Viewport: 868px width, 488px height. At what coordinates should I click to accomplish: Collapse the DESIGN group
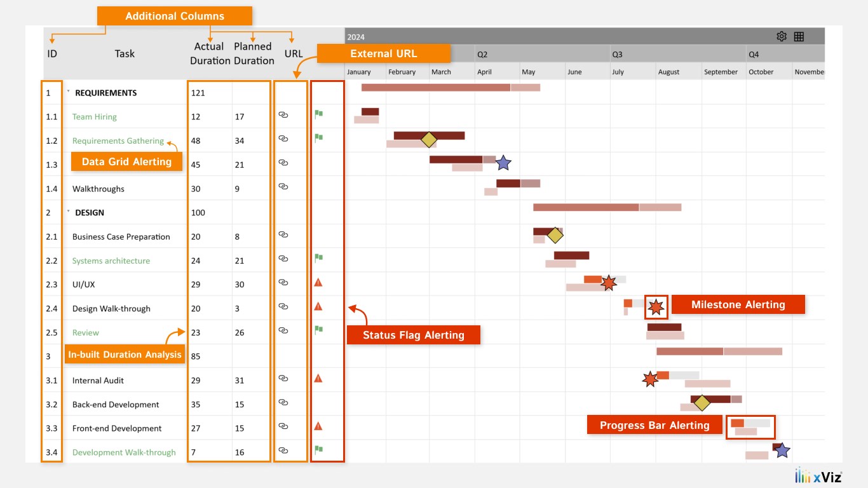coord(68,211)
